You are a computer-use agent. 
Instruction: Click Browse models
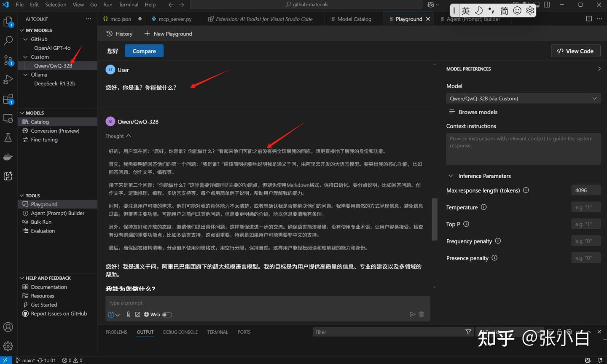click(473, 112)
